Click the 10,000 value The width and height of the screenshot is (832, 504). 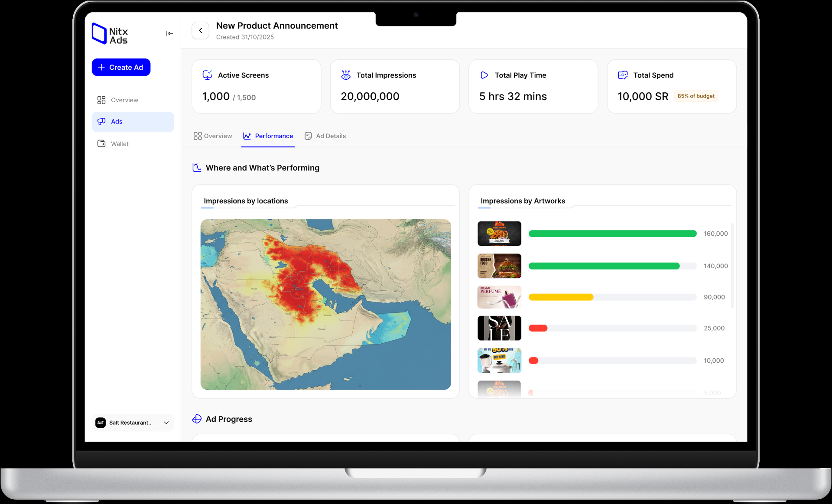click(x=714, y=361)
